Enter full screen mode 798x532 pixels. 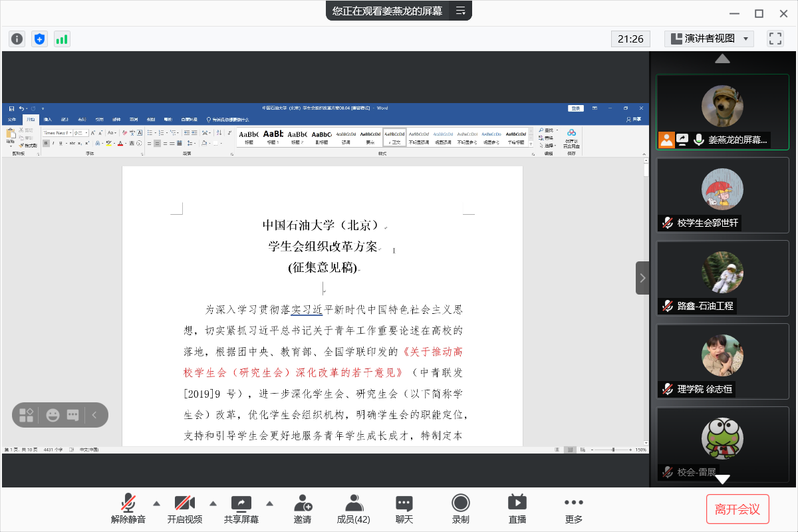[x=775, y=39]
